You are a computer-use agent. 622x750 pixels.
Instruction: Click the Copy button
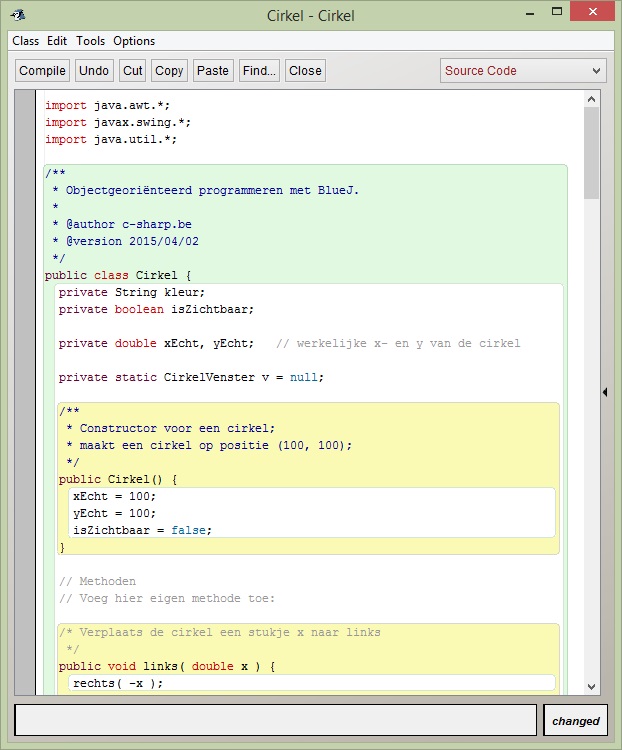[x=169, y=71]
